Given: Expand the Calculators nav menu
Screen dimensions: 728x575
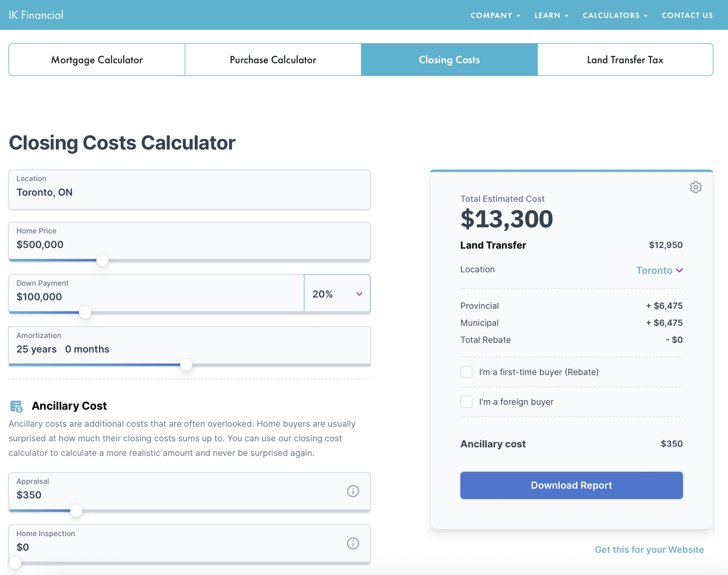Looking at the screenshot, I should click(x=615, y=15).
